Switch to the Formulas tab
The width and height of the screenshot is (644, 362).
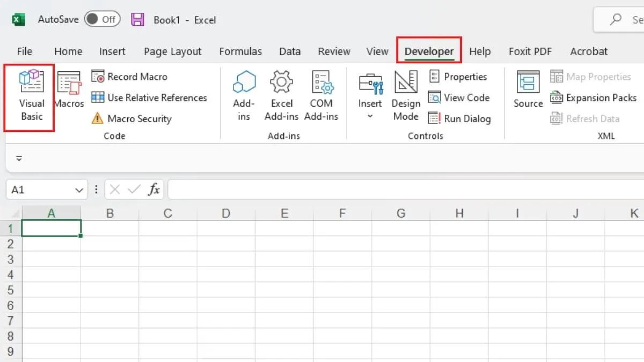pos(240,51)
